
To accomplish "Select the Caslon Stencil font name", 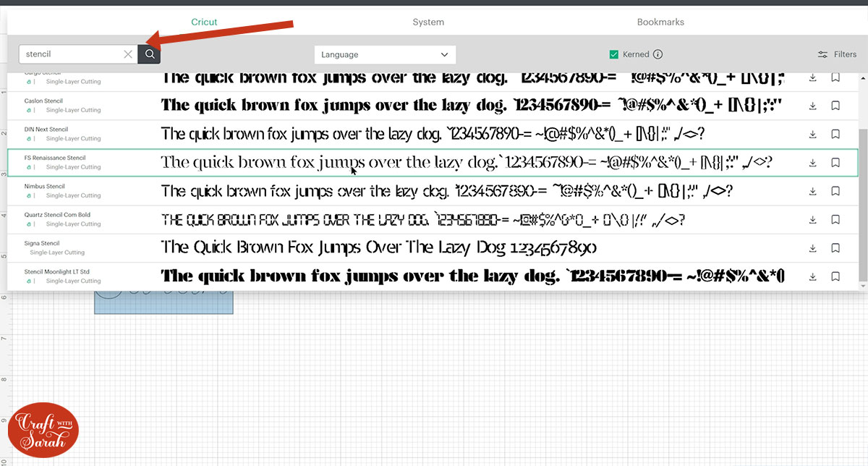I will [44, 101].
